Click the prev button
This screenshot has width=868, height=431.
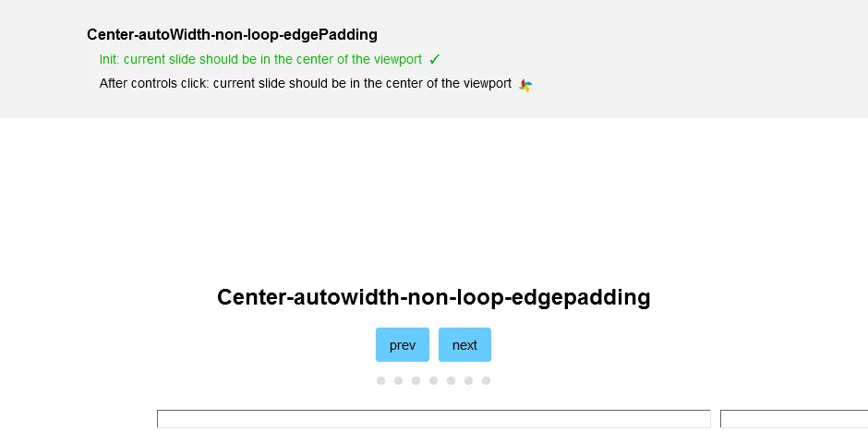pyautogui.click(x=403, y=344)
